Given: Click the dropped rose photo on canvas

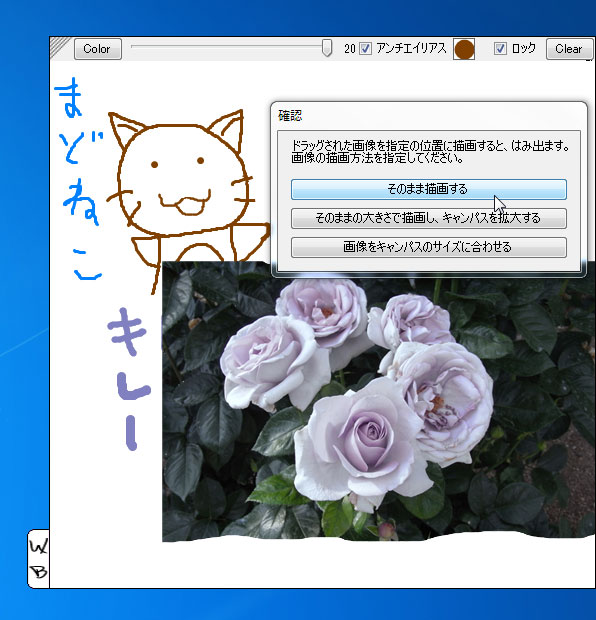Looking at the screenshot, I should (x=378, y=401).
